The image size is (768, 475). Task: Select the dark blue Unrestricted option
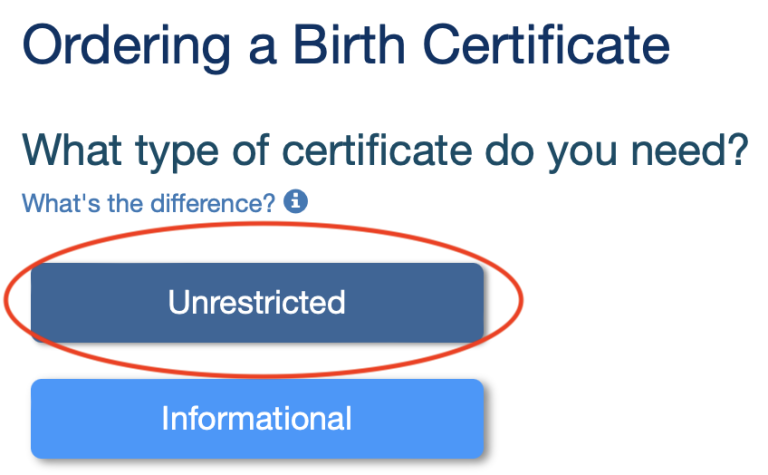click(x=257, y=302)
